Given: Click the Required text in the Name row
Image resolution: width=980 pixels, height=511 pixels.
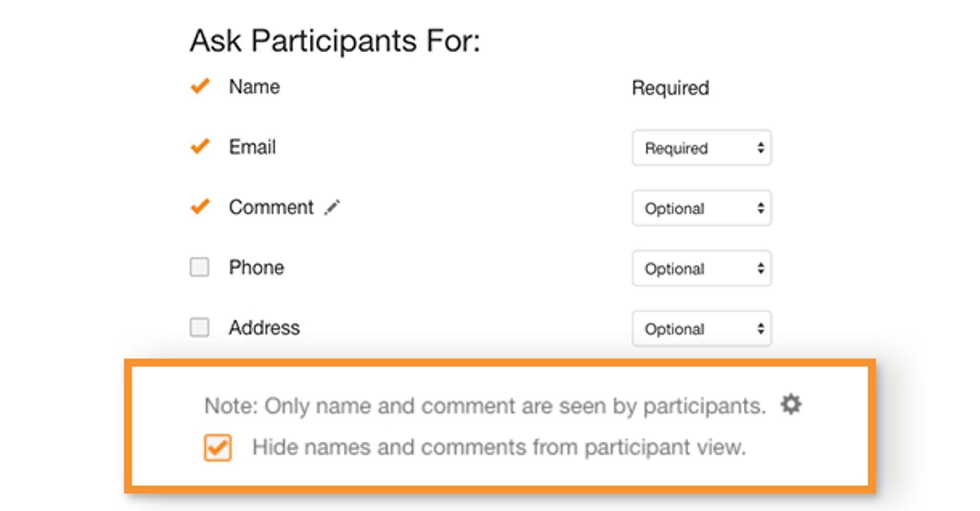Looking at the screenshot, I should pyautogui.click(x=671, y=88).
